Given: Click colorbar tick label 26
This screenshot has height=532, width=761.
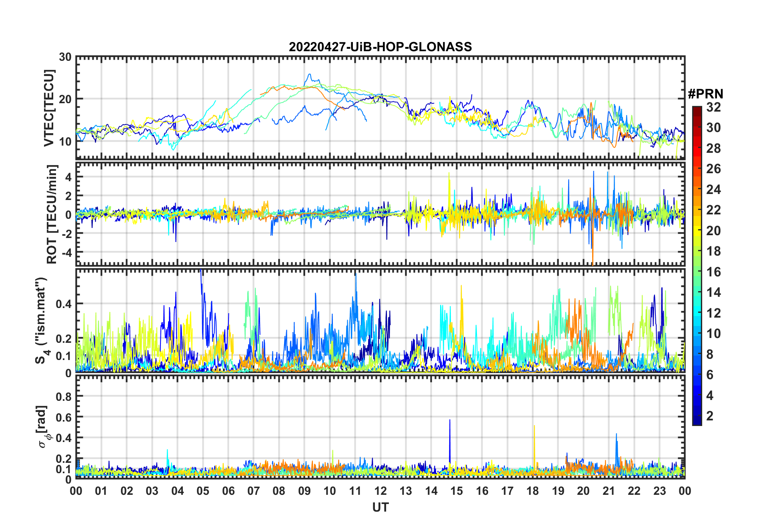Looking at the screenshot, I should click(713, 169).
